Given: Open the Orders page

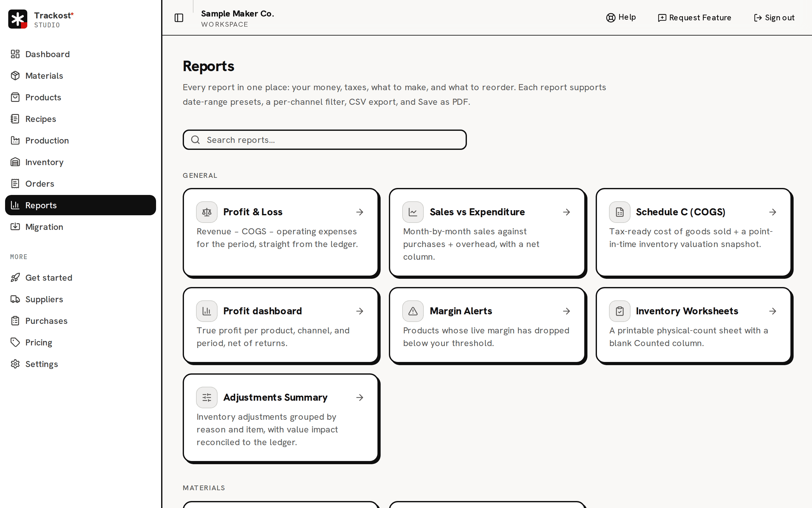Looking at the screenshot, I should point(81,184).
